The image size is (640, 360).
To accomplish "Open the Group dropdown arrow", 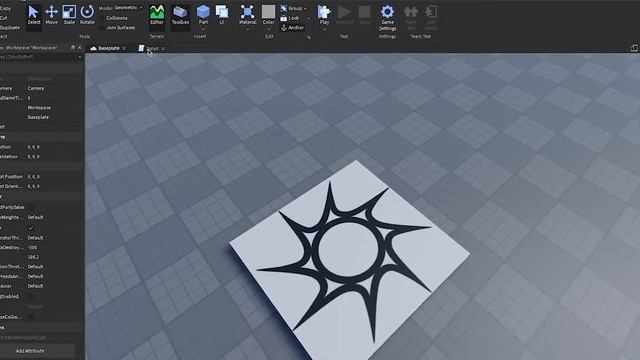I will [305, 9].
